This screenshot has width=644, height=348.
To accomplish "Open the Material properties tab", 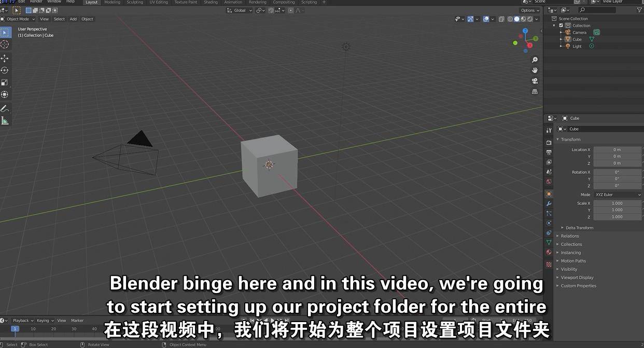I will coord(549,253).
